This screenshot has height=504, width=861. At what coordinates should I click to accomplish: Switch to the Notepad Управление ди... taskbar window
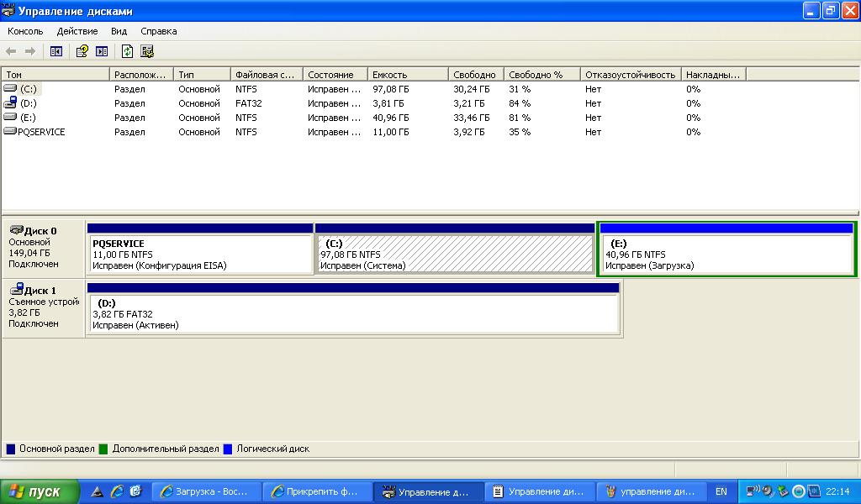(x=540, y=491)
